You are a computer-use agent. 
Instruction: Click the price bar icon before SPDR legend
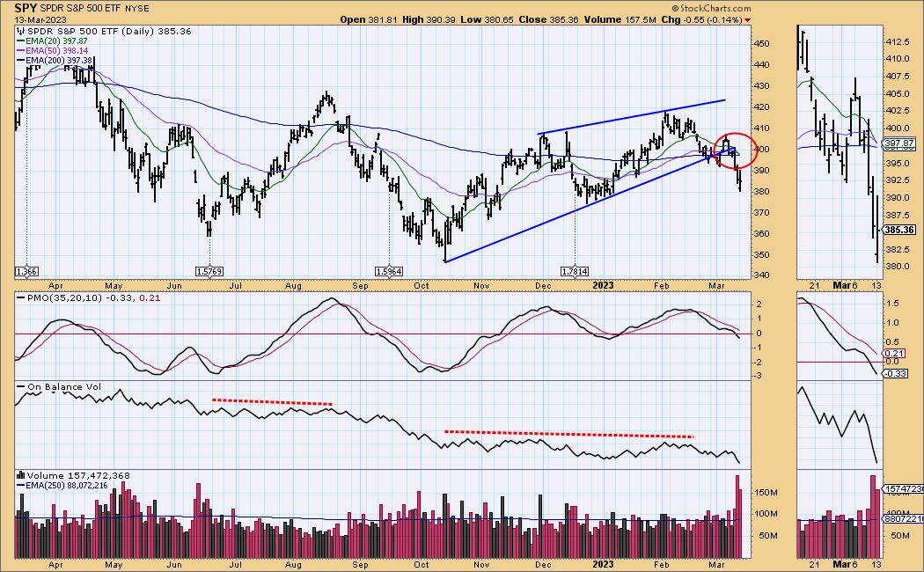21,31
